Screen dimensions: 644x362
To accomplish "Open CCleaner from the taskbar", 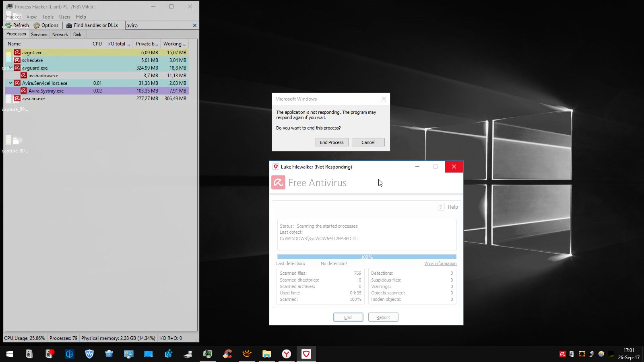I will click(x=227, y=354).
